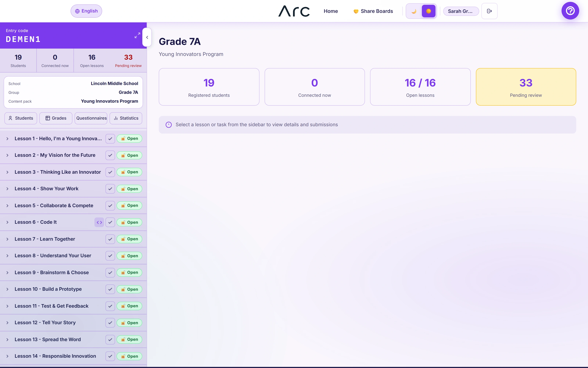
Task: Select the Registered students card
Action: (209, 87)
